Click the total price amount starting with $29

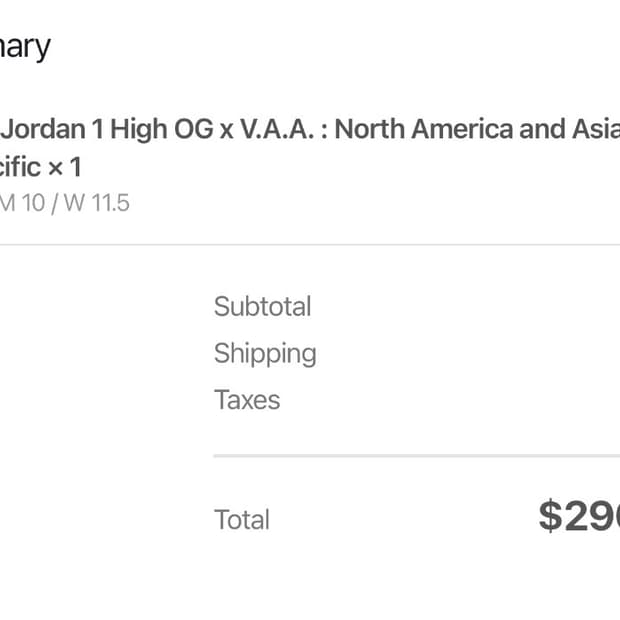[x=578, y=516]
